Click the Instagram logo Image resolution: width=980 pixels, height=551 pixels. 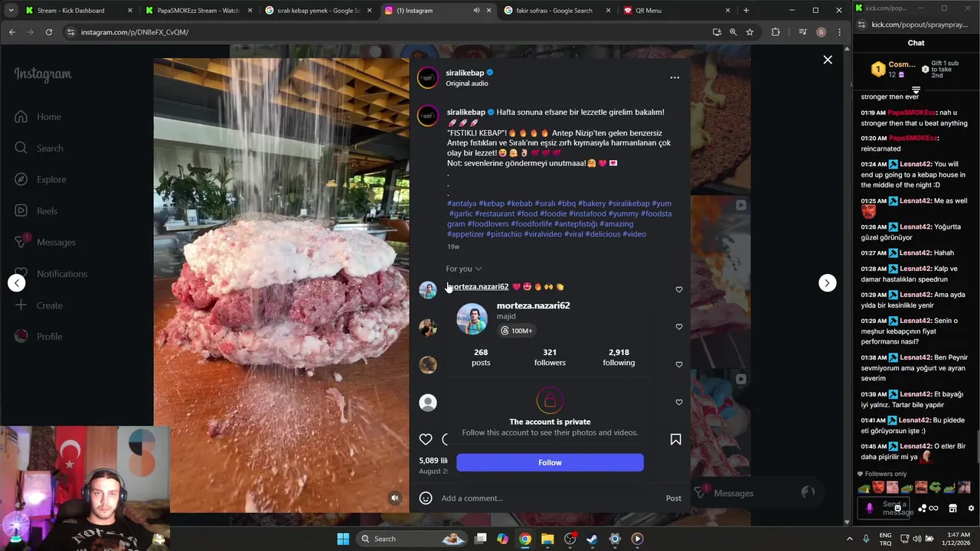pyautogui.click(x=43, y=74)
